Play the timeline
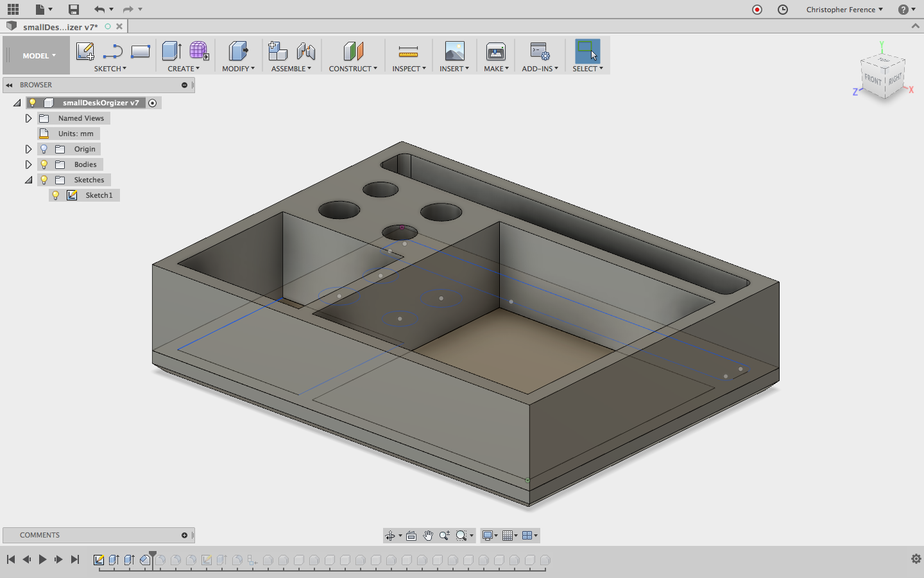This screenshot has width=924, height=578. 42,559
